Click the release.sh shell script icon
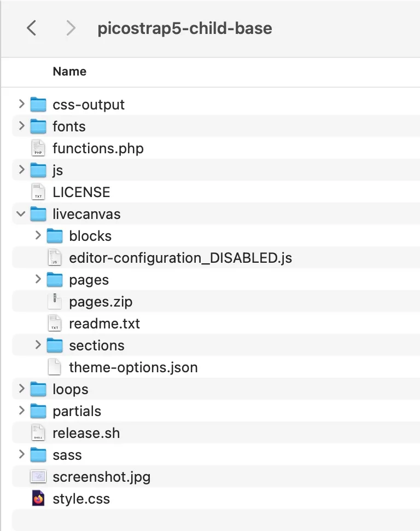Viewport: 420px width, 531px height. (x=38, y=433)
